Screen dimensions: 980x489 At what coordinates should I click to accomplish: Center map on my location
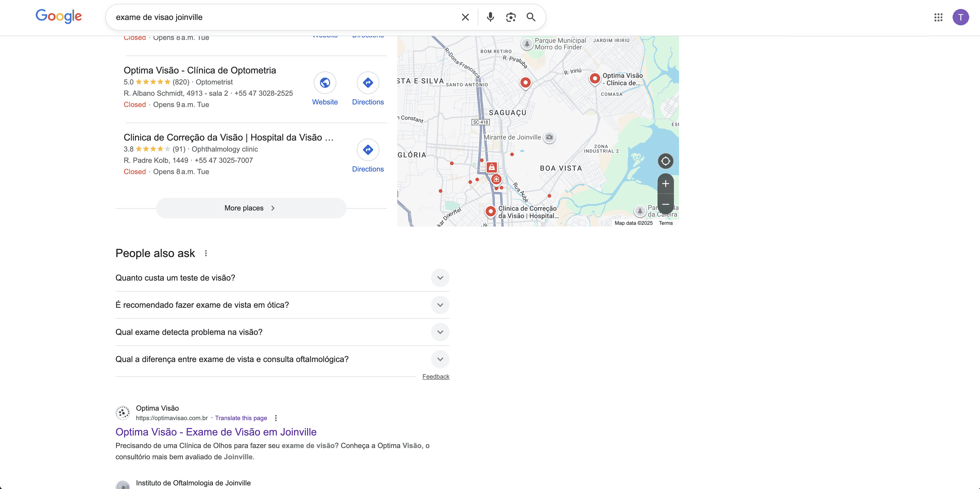[665, 161]
